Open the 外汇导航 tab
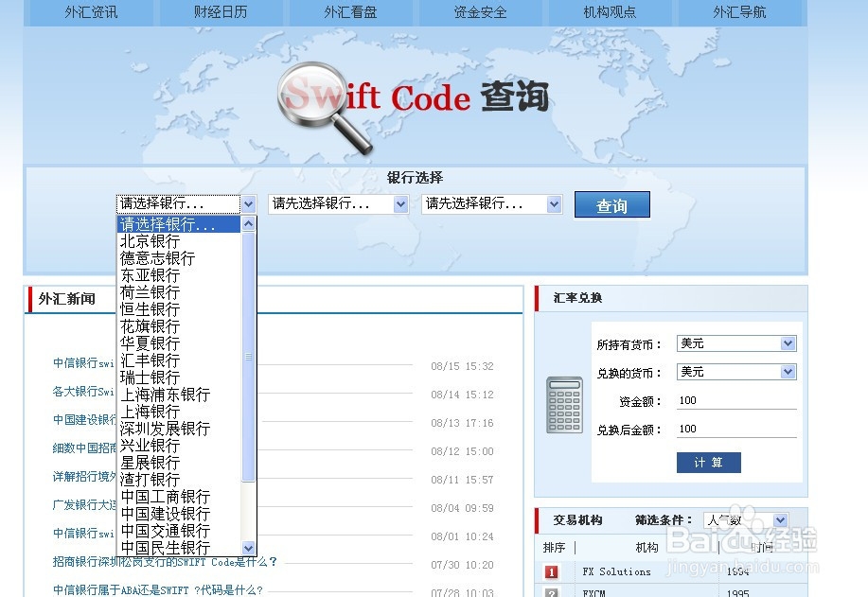Viewport: 868px width, 597px height. point(739,12)
